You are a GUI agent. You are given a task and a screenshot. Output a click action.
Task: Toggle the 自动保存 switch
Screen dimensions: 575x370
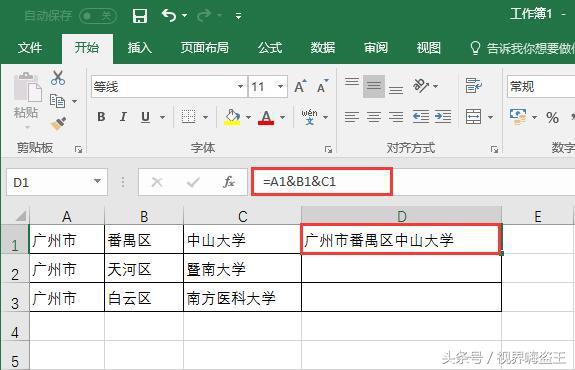pyautogui.click(x=98, y=16)
